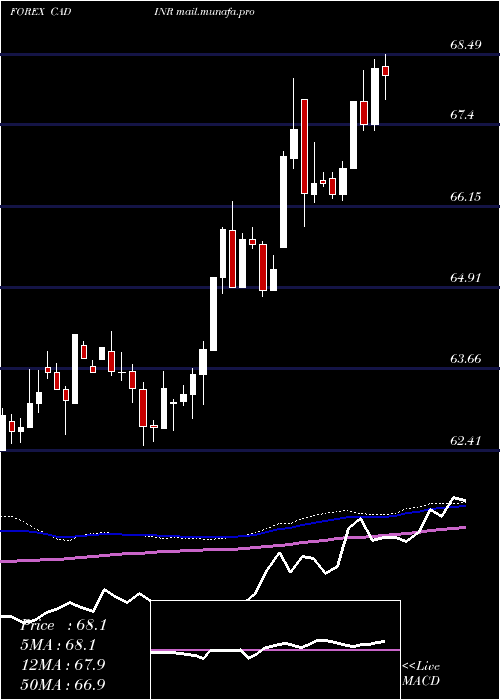Click the 50MA : 66.9 readout
Image resolution: width=500 pixels, height=700 pixels.
click(64, 684)
